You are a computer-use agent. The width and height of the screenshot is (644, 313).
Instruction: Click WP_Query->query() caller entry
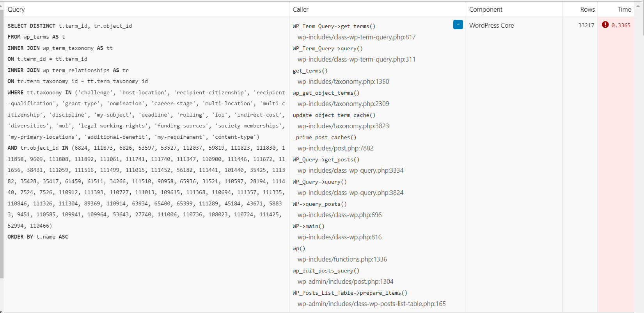point(319,182)
